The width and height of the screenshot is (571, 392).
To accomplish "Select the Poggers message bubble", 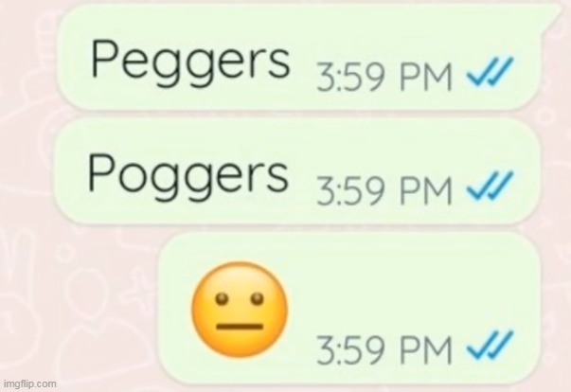I will coord(296,171).
